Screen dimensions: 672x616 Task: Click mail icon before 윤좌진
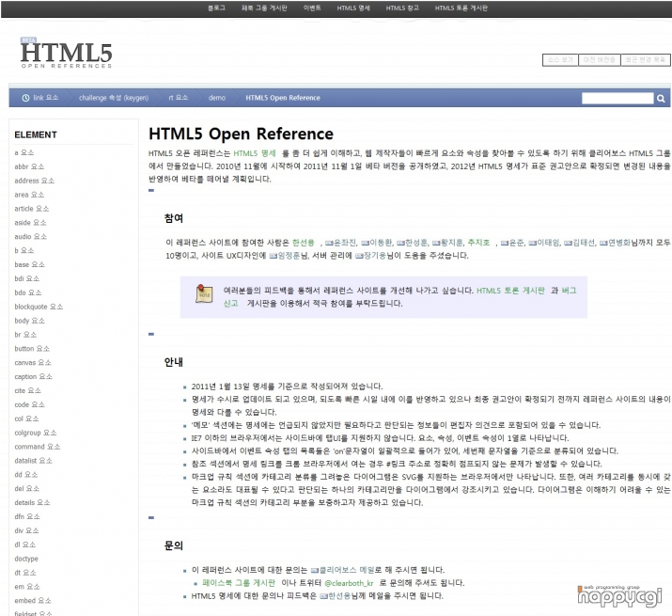[329, 243]
